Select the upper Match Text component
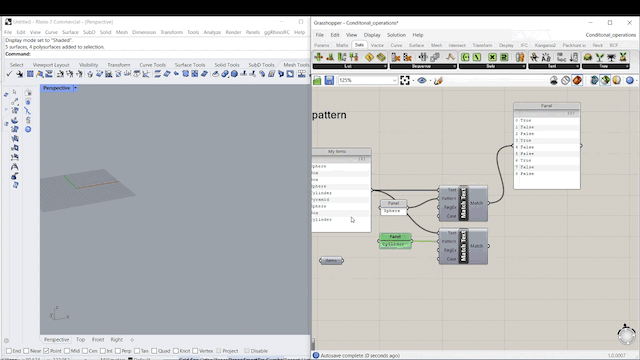This screenshot has width=640, height=360. click(x=463, y=203)
